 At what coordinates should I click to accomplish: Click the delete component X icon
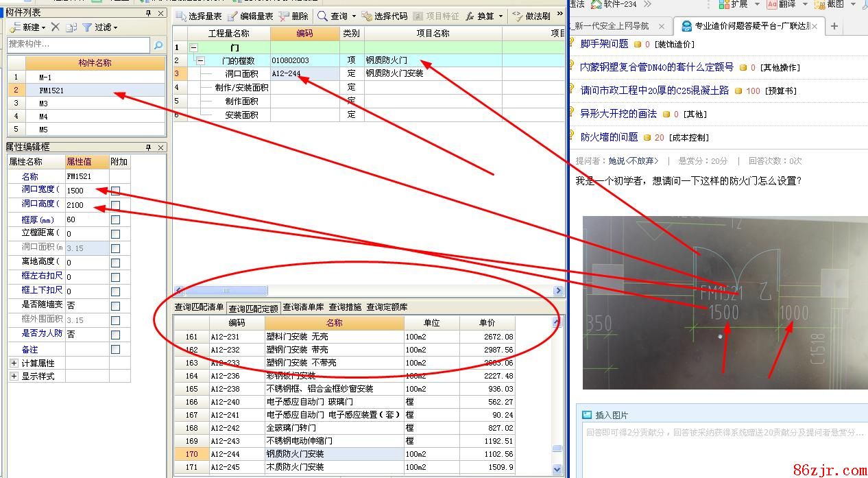(x=56, y=27)
